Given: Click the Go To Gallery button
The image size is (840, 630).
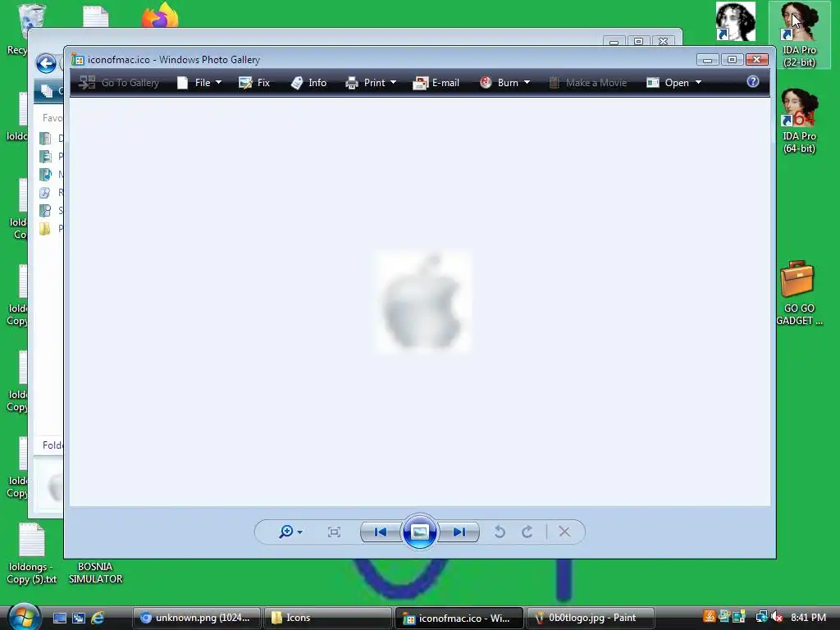Looking at the screenshot, I should [119, 83].
